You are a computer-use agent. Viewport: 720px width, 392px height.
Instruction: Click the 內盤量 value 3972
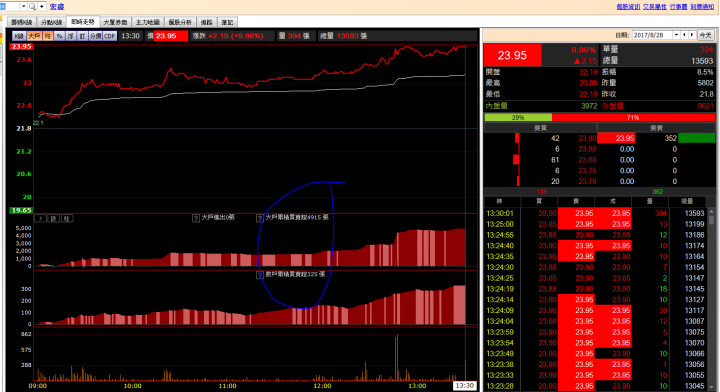pos(589,106)
